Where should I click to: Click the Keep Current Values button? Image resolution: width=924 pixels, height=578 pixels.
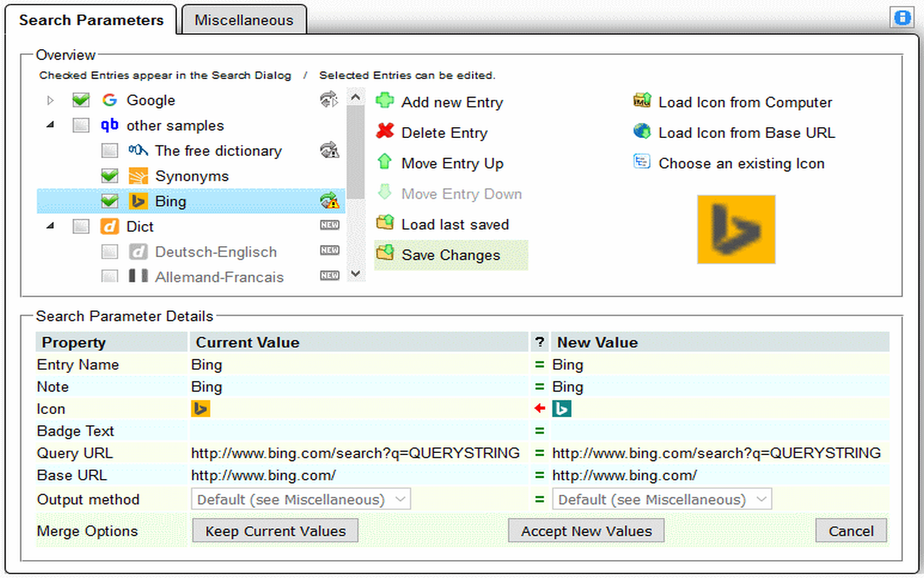pos(275,531)
